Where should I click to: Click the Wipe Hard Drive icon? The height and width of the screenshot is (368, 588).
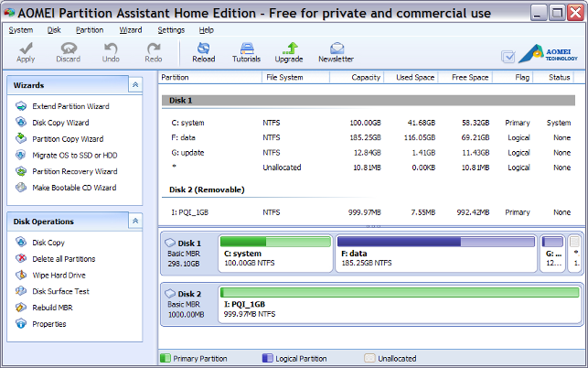coord(21,275)
